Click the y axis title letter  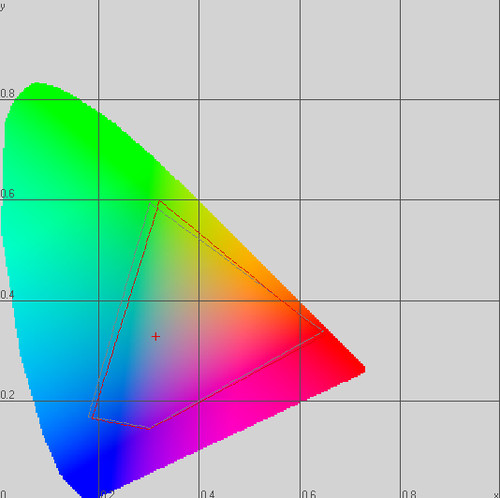pos(2,7)
